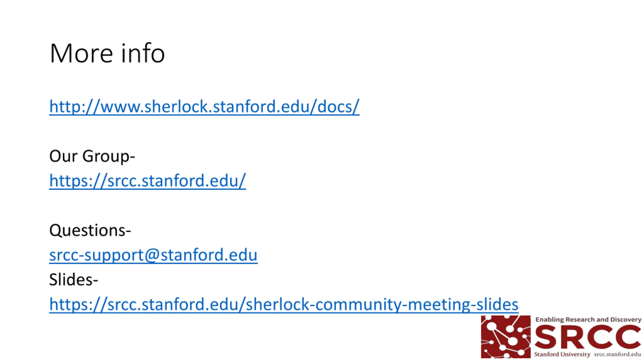Image resolution: width=644 pixels, height=362 pixels.
Task: Click the SRCC network nodes logo graphic
Action: [x=506, y=337]
